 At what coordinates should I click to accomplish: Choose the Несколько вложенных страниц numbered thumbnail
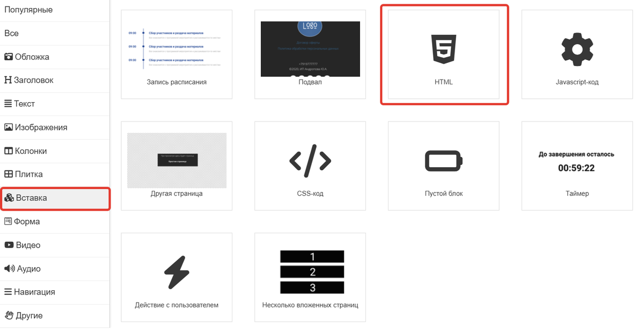point(312,272)
